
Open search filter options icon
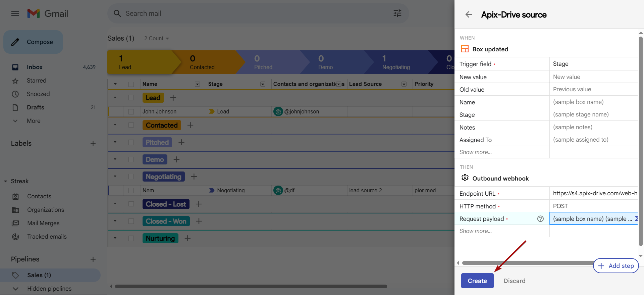(397, 13)
